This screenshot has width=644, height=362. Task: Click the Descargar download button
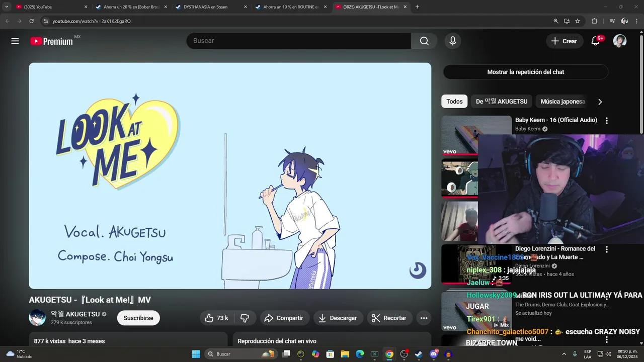[338, 318]
